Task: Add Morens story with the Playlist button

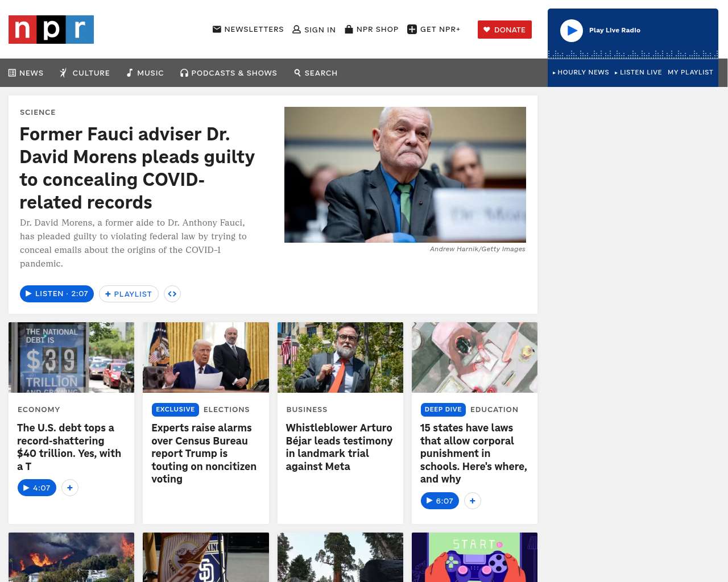Action: [x=129, y=294]
